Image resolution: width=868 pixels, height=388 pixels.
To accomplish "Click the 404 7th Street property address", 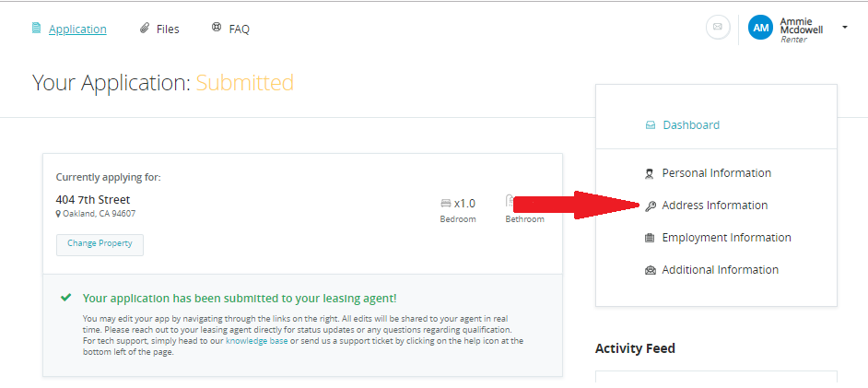I will pyautogui.click(x=93, y=200).
